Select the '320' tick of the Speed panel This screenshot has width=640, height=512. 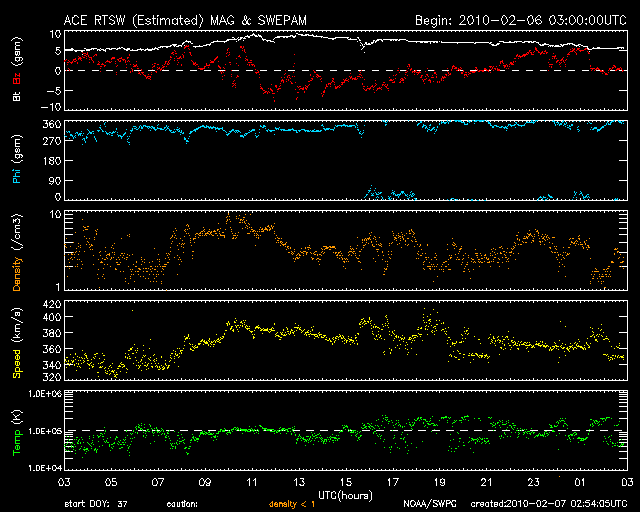pyautogui.click(x=52, y=377)
